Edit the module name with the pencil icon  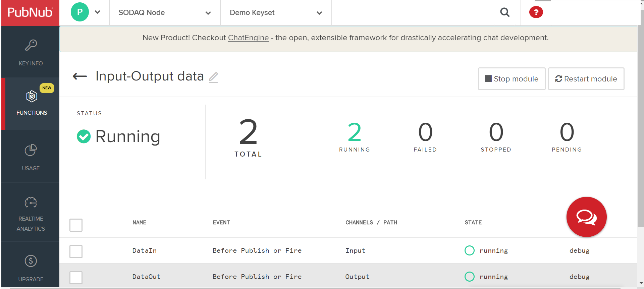213,77
